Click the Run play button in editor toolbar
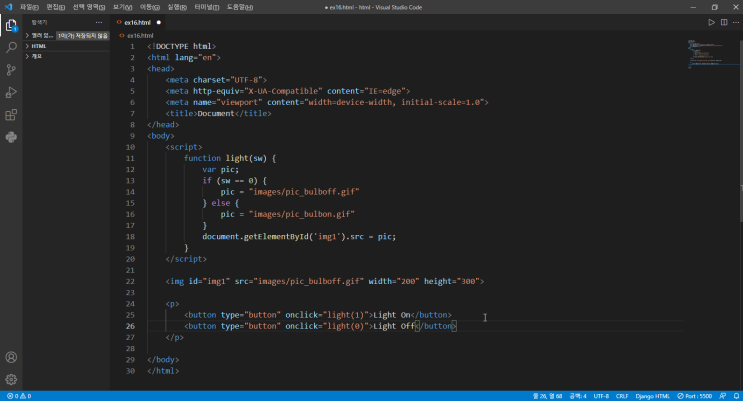This screenshot has height=401, width=743. pos(712,22)
